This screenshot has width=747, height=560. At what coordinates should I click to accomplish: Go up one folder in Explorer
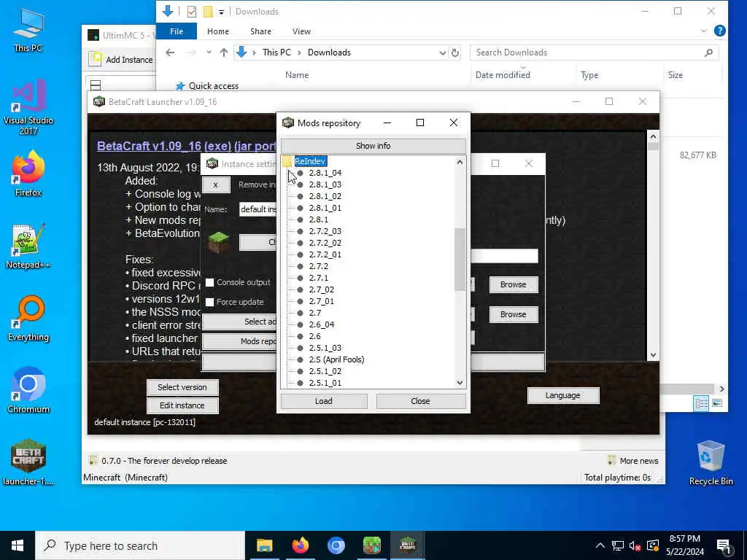[x=224, y=52]
